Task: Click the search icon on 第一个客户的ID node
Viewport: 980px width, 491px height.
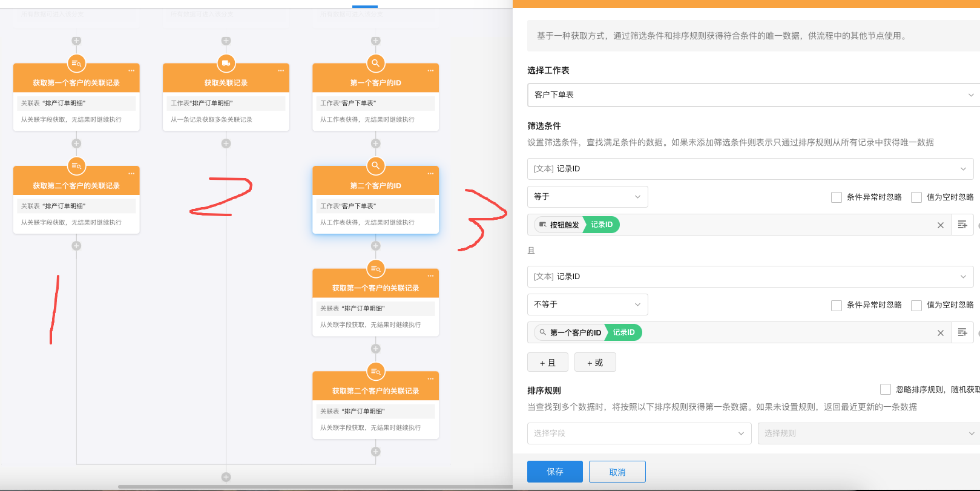Action: coord(375,63)
